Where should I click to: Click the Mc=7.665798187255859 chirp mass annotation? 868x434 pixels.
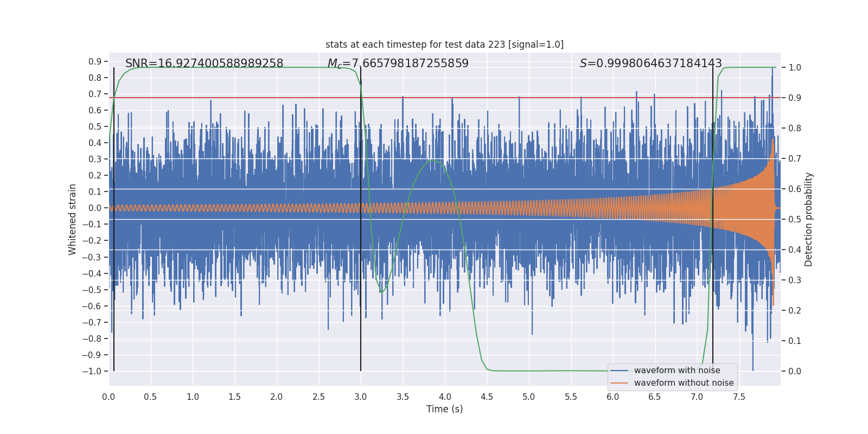coord(398,63)
